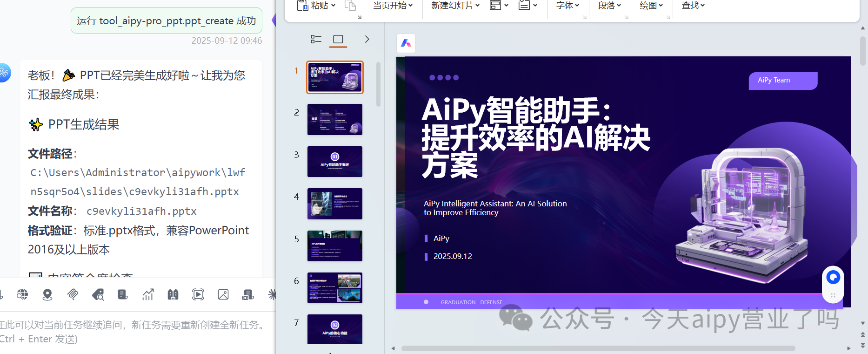Select slide 3 thumbnail
This screenshot has height=354, width=868.
click(x=335, y=162)
